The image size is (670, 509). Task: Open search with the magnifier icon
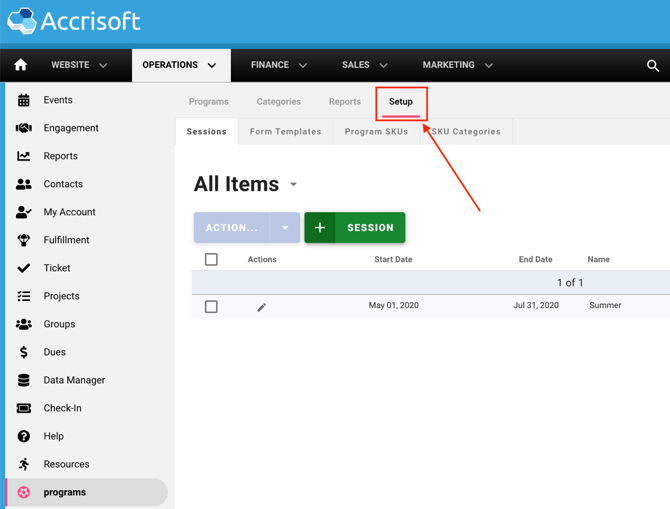coord(652,66)
